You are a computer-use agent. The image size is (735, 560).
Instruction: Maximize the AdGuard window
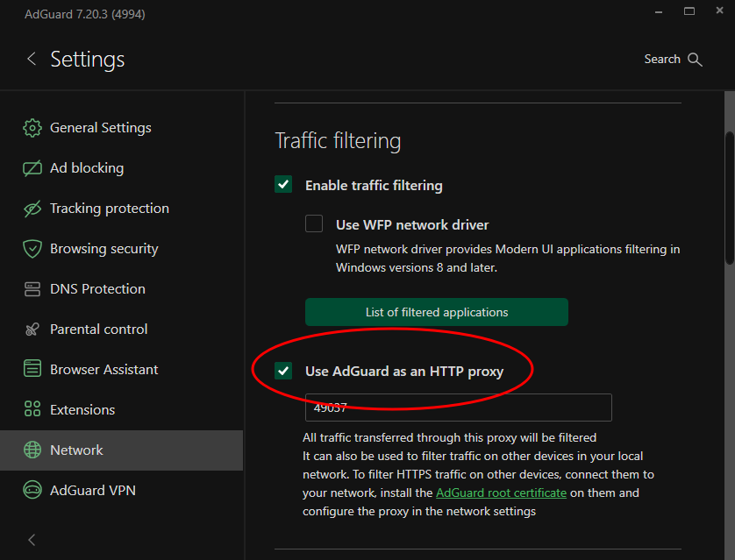[x=689, y=11]
